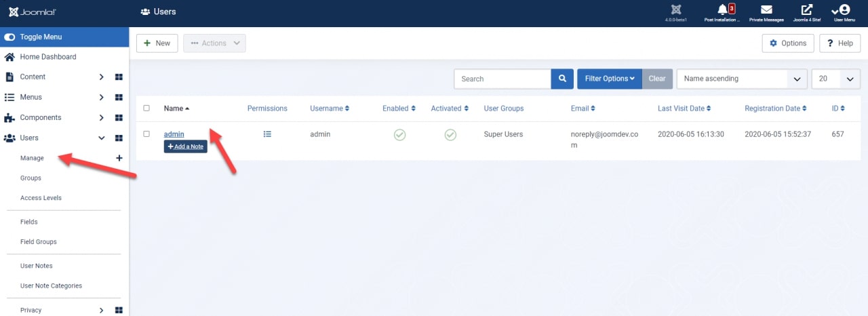The height and width of the screenshot is (316, 868).
Task: Click the plus icon next to Manage
Action: click(x=119, y=158)
